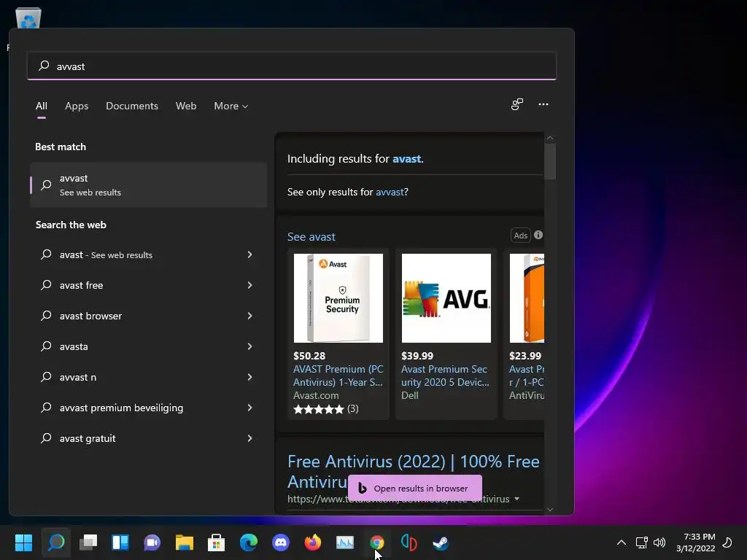The image size is (747, 560).
Task: Open the Widgets taskbar icon
Action: point(120,542)
